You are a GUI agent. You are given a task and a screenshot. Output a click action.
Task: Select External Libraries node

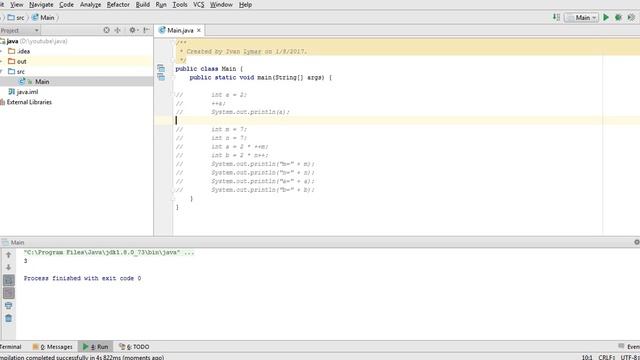(77, 102)
